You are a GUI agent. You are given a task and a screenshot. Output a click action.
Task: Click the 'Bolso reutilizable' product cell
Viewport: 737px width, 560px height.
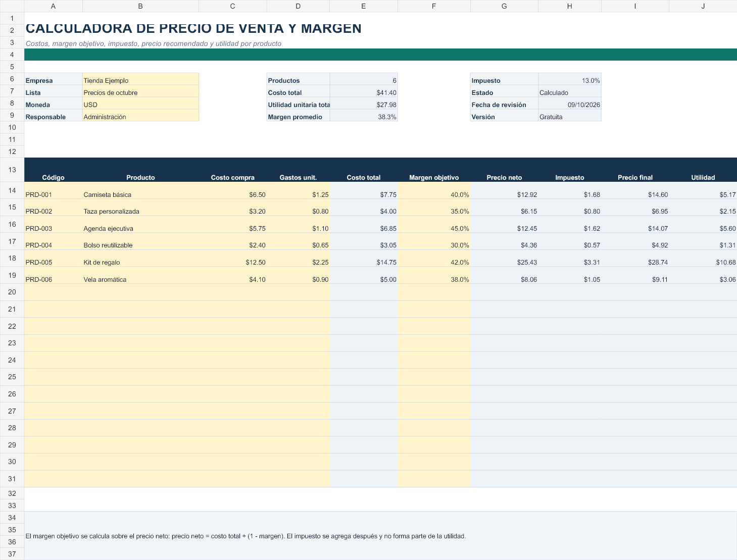(140, 242)
